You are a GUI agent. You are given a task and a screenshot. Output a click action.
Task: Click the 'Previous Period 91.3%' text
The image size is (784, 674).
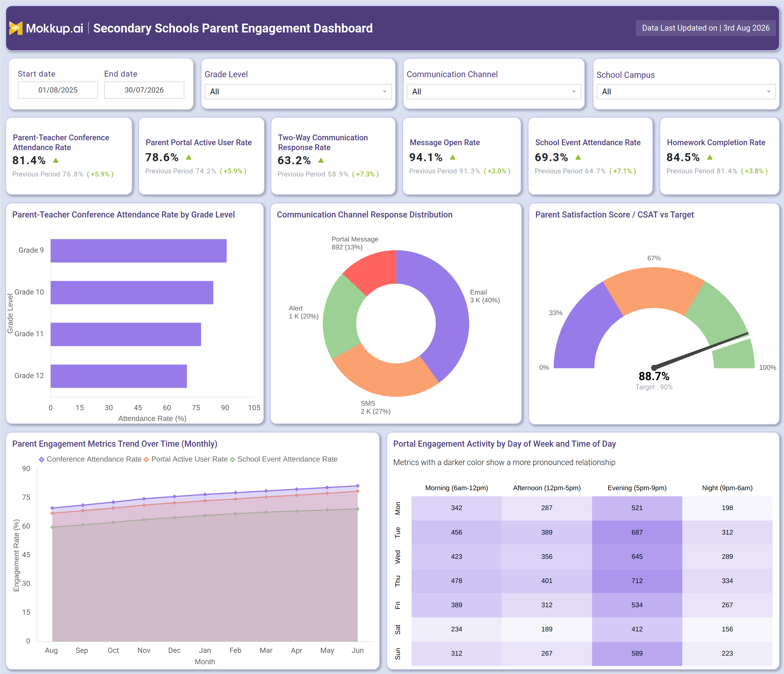445,171
